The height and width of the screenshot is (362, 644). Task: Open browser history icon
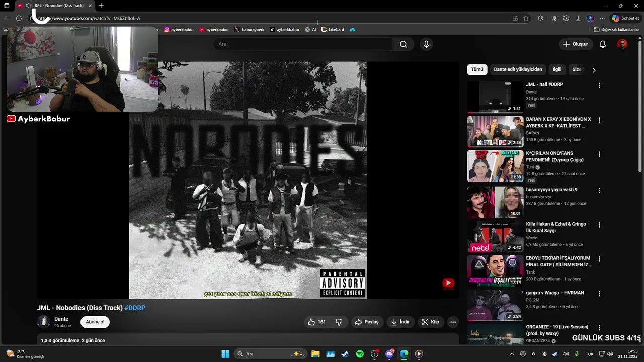[x=566, y=18]
